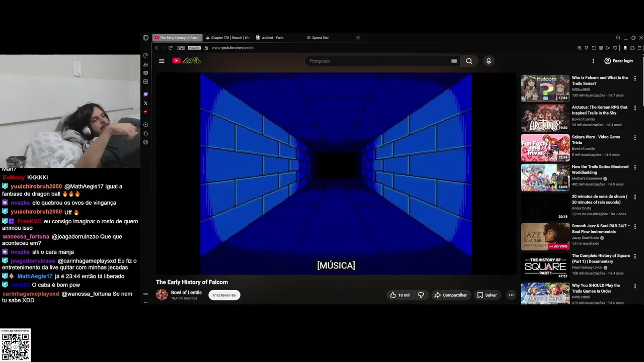Screen dimensions: 644x362
Task: Open YouTube settings three-dots menu
Action: tap(593, 61)
